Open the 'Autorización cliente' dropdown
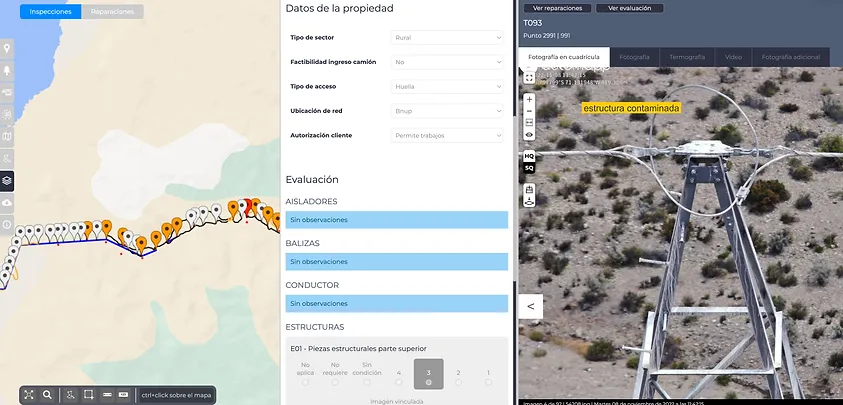The height and width of the screenshot is (405, 843). 447,136
